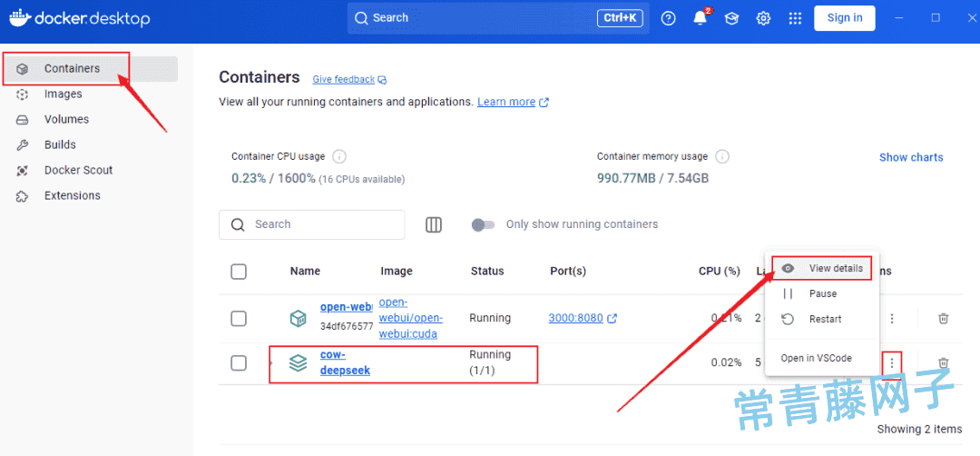Screen dimensions: 980x456
Task: Click the 990.77MB / 7.54GB memory value
Action: 652,178
